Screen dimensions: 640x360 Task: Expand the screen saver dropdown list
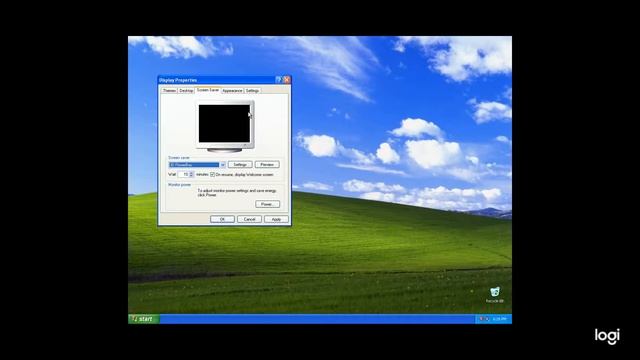[x=223, y=165]
